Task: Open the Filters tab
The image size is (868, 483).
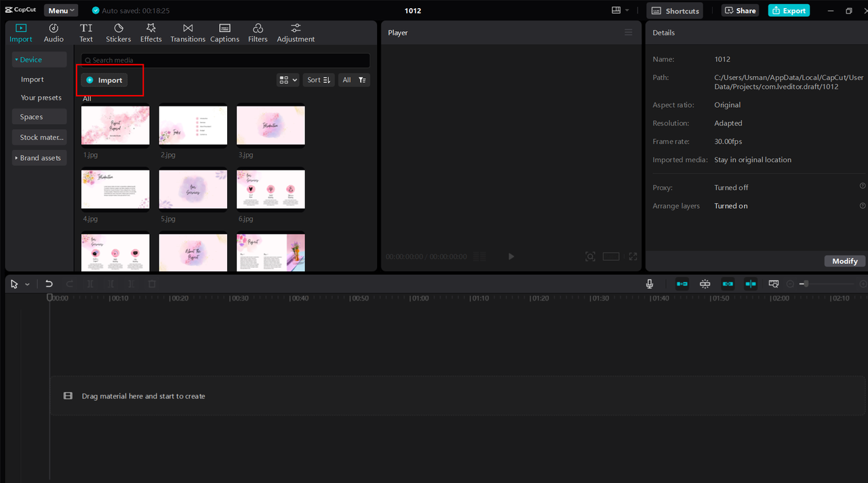Action: 258,33
